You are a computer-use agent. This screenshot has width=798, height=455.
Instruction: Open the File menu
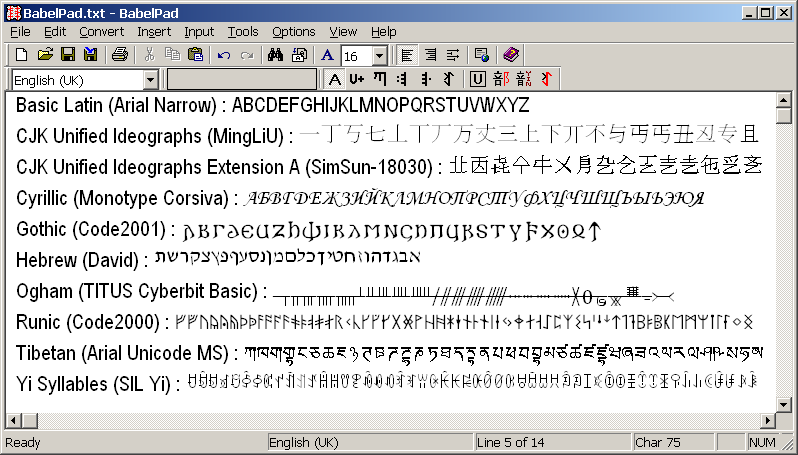coord(20,32)
